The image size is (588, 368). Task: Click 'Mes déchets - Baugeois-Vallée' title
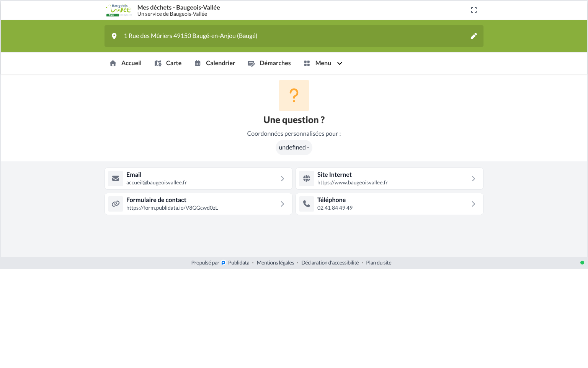pyautogui.click(x=179, y=7)
